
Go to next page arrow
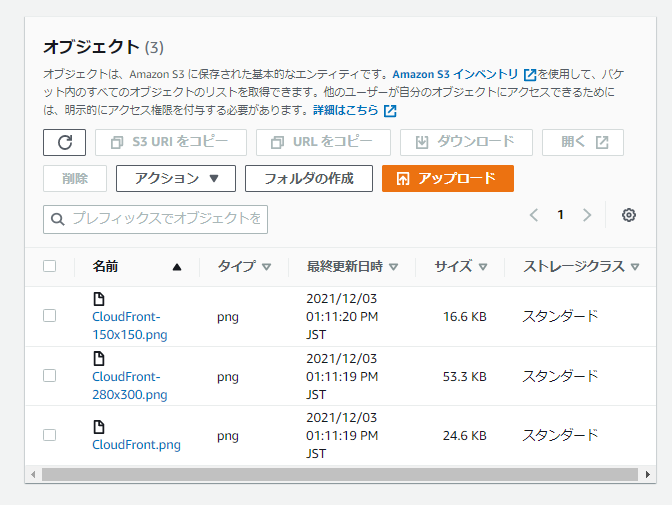point(587,215)
